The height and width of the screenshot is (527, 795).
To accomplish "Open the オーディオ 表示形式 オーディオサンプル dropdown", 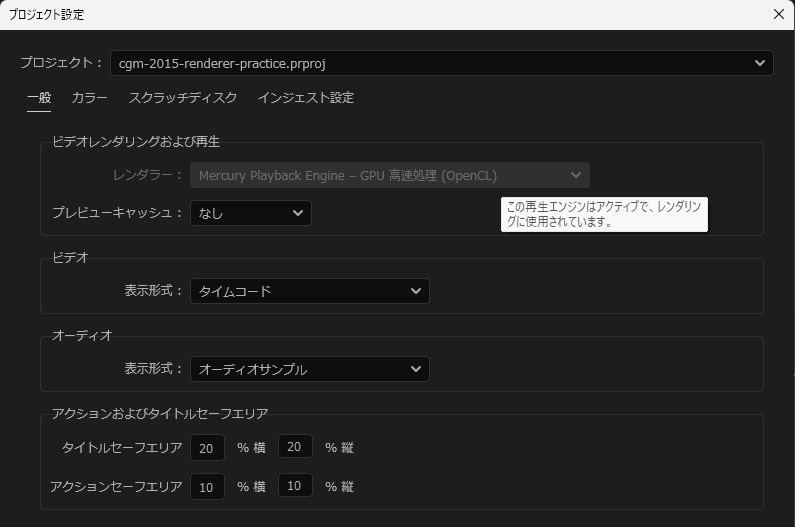I will click(x=309, y=369).
